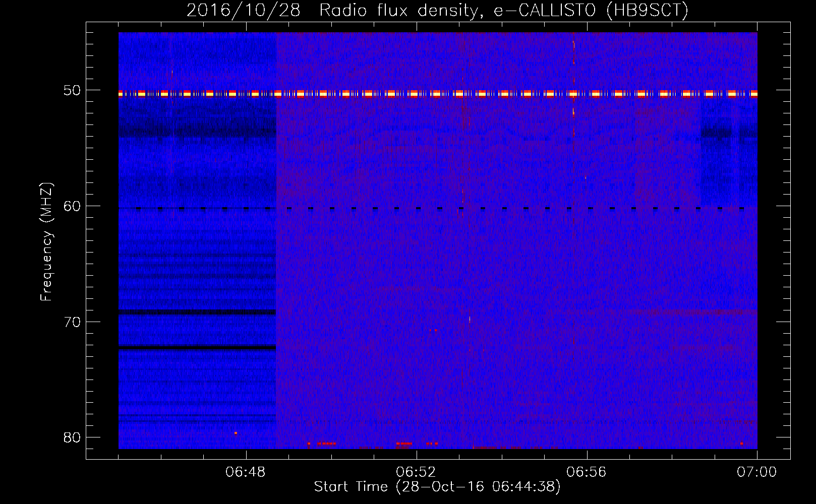Click the 'Frequency (MHZ)' axis label
The height and width of the screenshot is (504, 816).
46,242
